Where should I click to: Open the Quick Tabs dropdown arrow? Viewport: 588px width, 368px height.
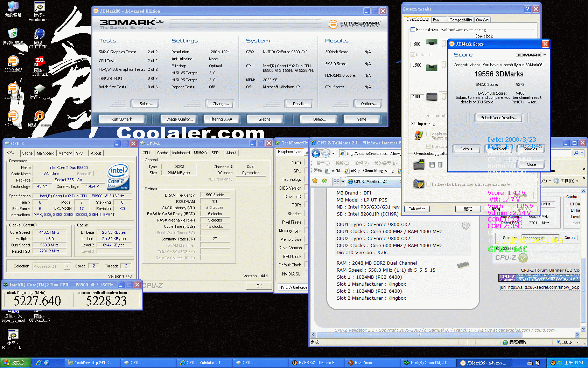pyautogui.click(x=343, y=181)
